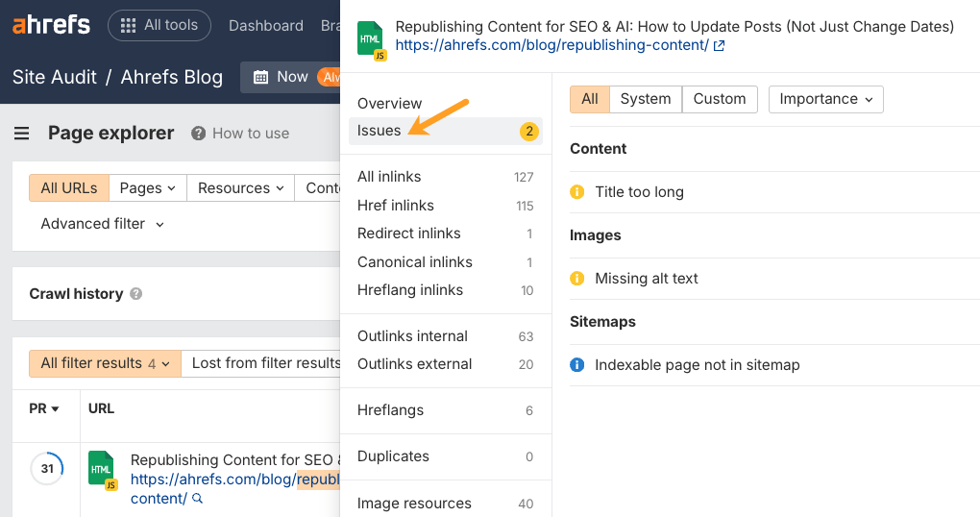
Task: Open the Importance dropdown
Action: [825, 99]
